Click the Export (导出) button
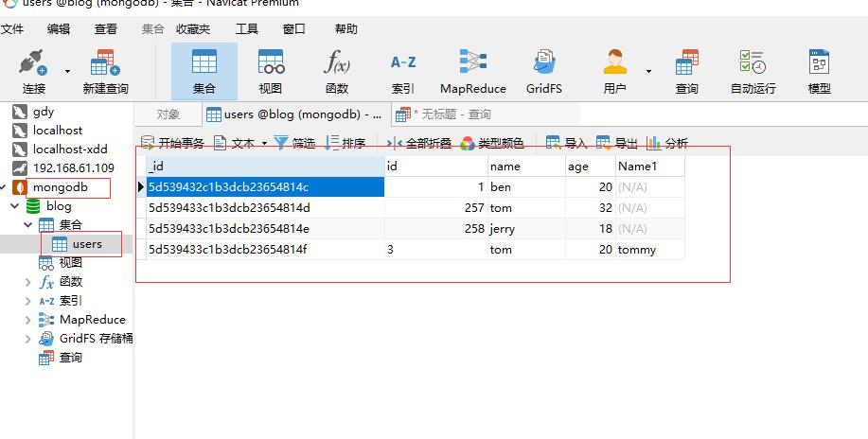The height and width of the screenshot is (439, 868). (x=616, y=144)
